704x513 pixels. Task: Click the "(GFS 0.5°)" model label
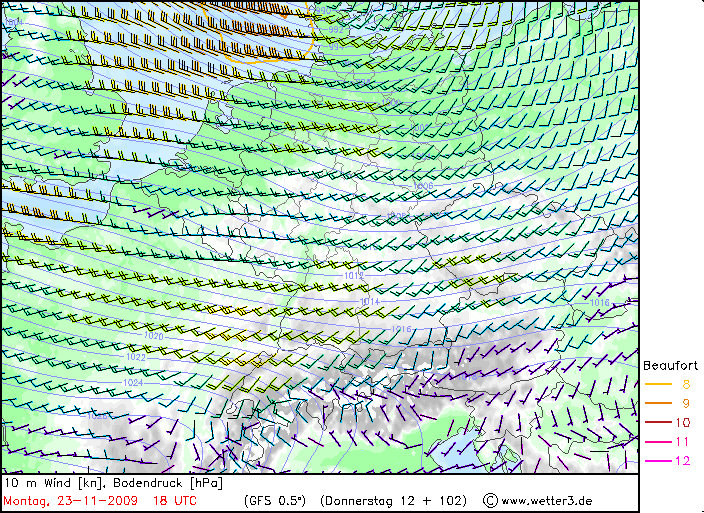275,501
